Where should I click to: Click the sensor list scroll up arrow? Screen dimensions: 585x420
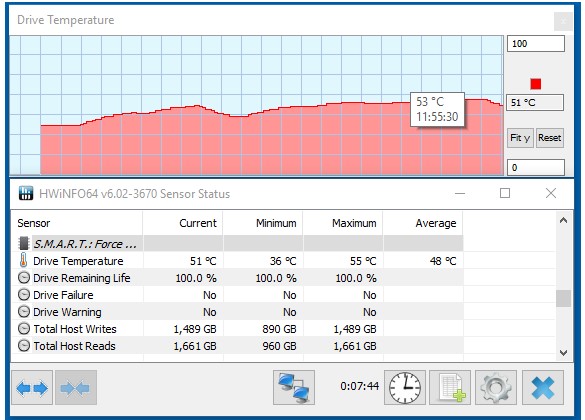pos(563,220)
